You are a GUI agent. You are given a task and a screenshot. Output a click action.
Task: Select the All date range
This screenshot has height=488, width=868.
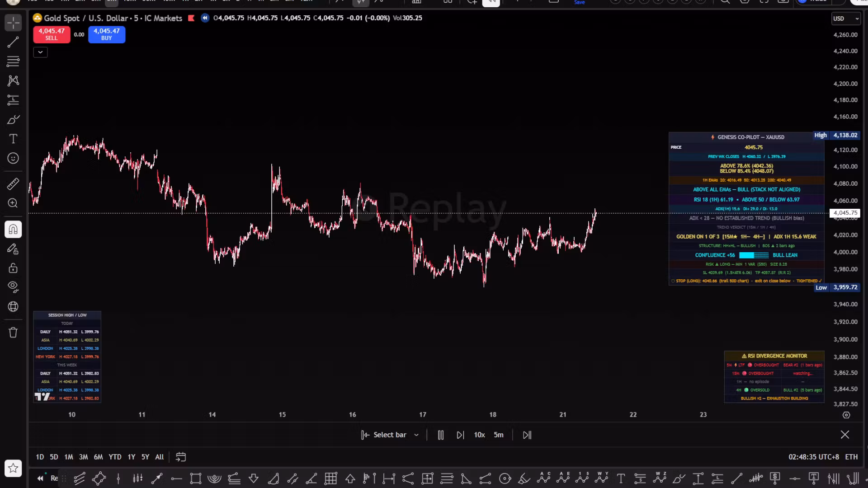pyautogui.click(x=160, y=457)
